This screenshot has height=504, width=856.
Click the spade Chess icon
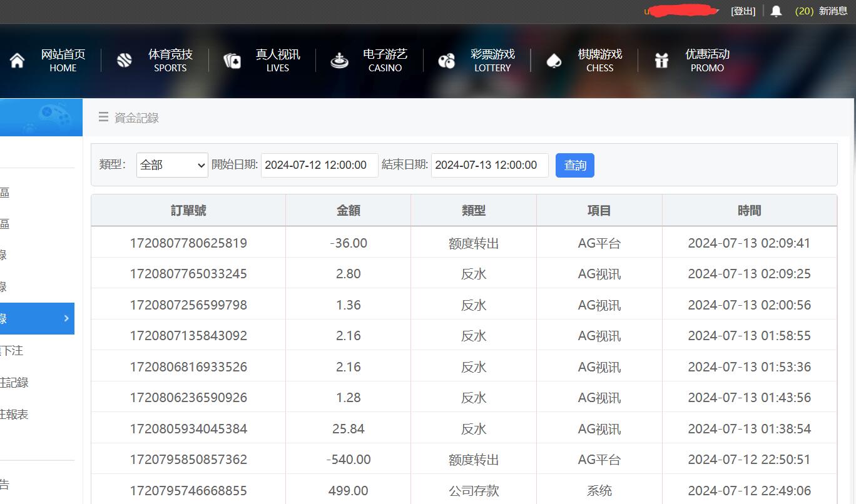(x=554, y=61)
